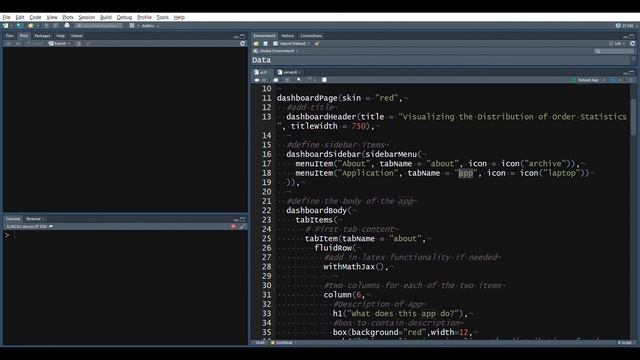
Task: Open the Build menu
Action: point(106,17)
